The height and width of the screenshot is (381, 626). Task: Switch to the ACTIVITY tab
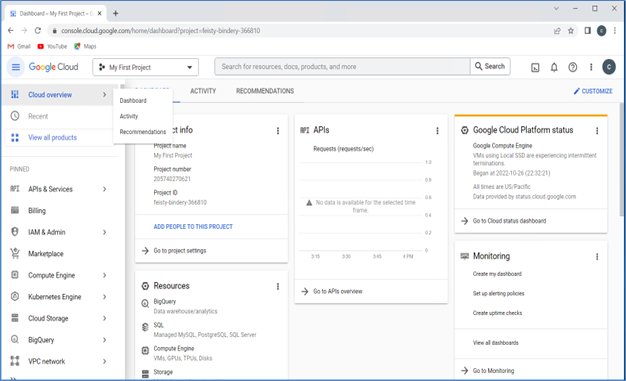[203, 91]
